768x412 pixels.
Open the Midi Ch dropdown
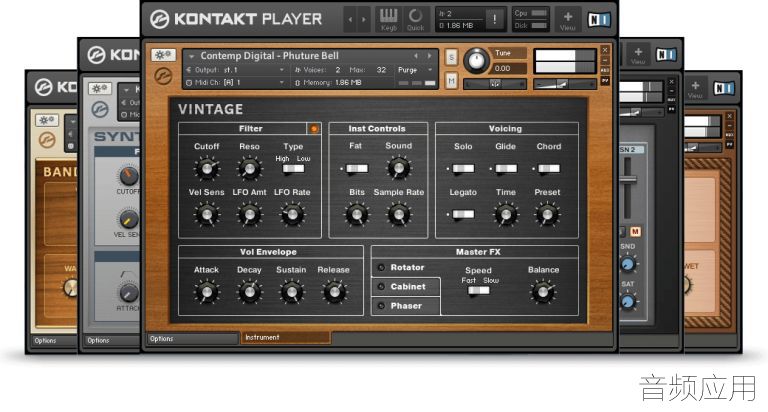pyautogui.click(x=235, y=83)
